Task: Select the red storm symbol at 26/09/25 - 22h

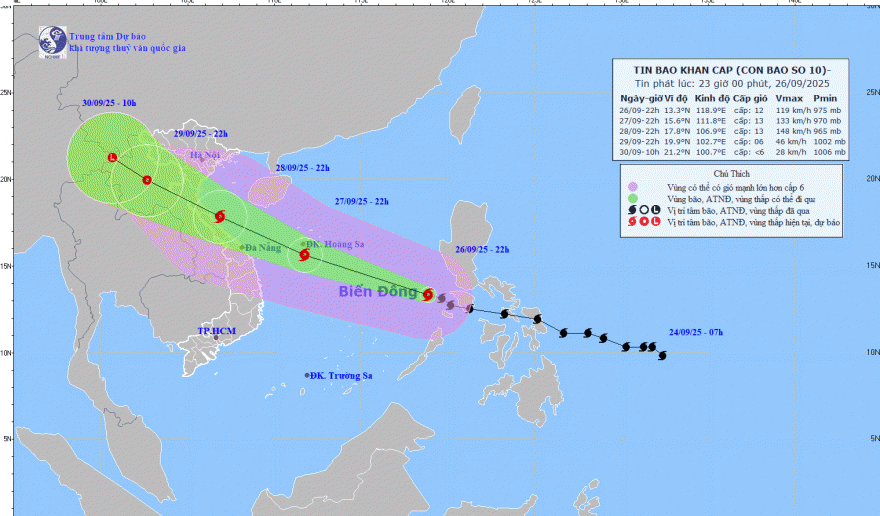Action: click(428, 295)
